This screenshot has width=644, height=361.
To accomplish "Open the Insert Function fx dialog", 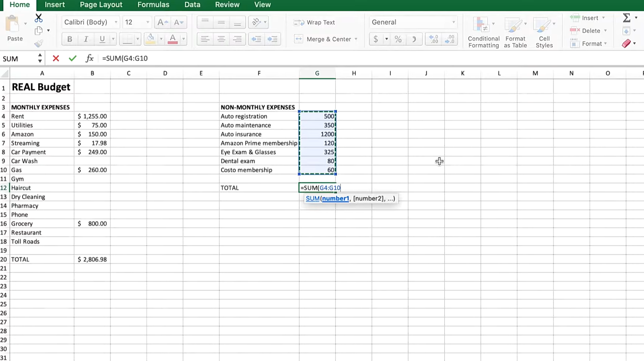I will 89,58.
